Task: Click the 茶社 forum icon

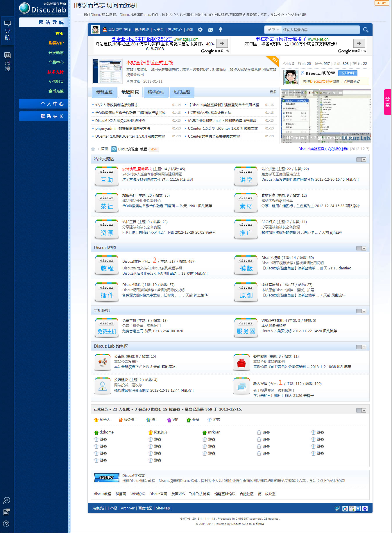Action: (107, 203)
